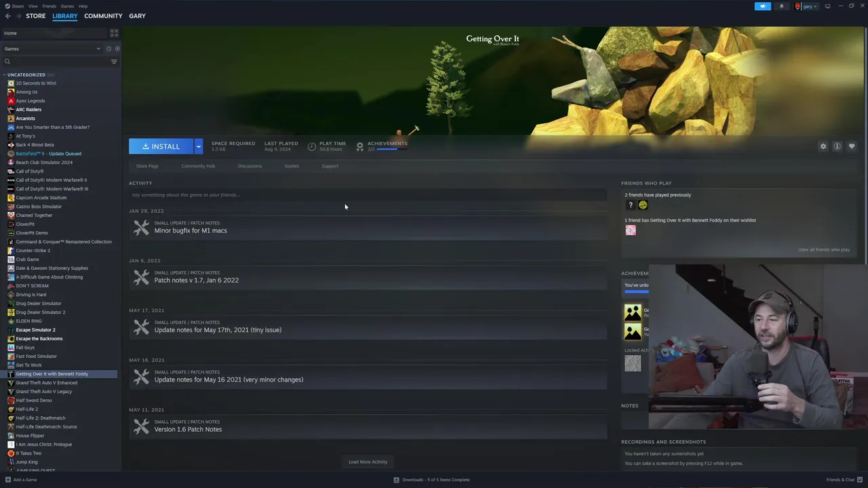This screenshot has height=488, width=868.
Task: Open the gary account dropdown
Action: click(x=806, y=6)
